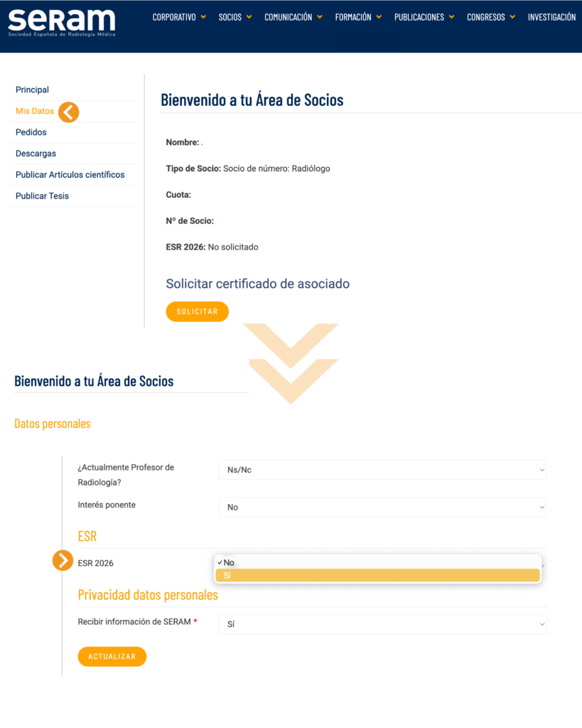This screenshot has height=728, width=582.
Task: Click chevron icon next to Congresos
Action: pyautogui.click(x=512, y=17)
